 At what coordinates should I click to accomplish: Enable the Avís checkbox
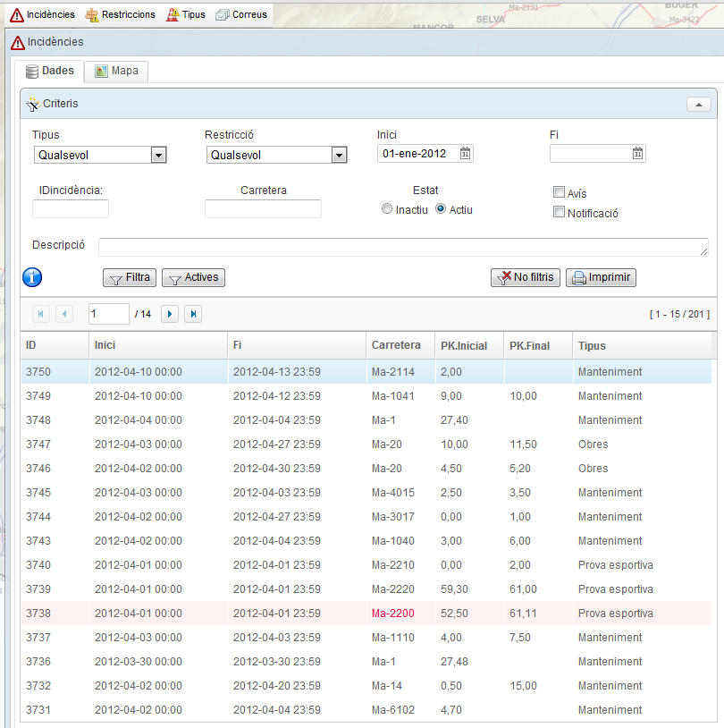pyautogui.click(x=559, y=192)
